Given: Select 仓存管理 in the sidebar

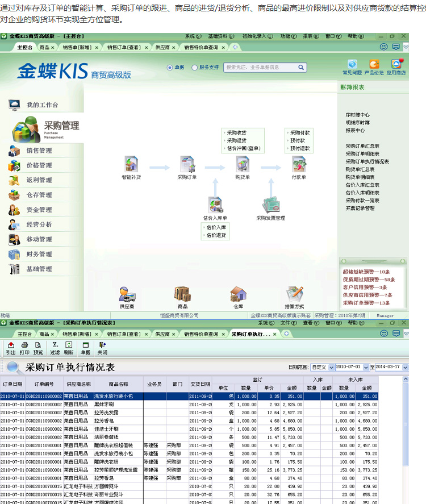Looking at the screenshot, I should [x=39, y=195].
